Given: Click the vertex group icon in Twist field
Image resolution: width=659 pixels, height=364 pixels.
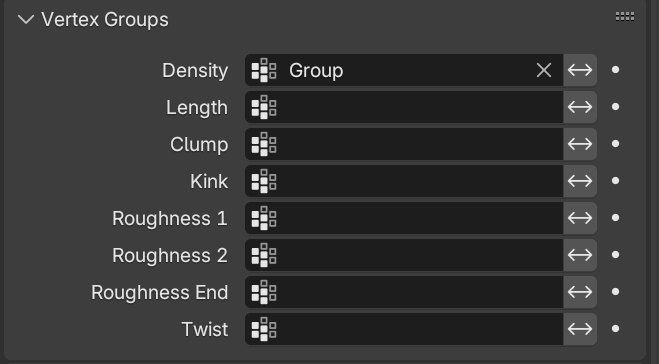Looking at the screenshot, I should (264, 329).
